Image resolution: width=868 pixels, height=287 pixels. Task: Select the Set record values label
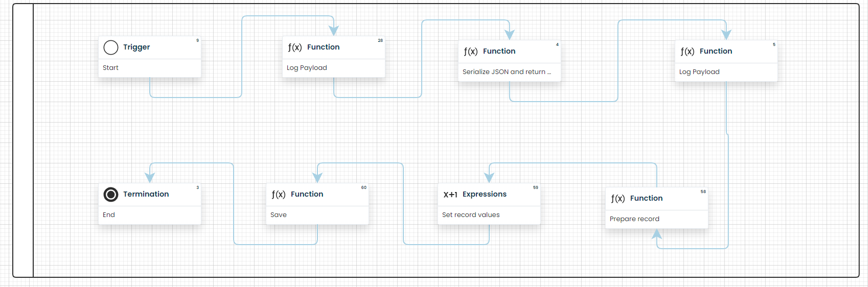471,215
